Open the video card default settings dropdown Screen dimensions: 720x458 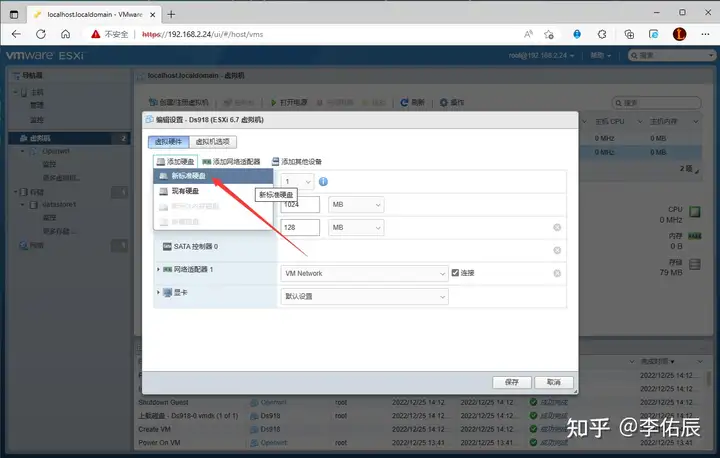coord(364,296)
